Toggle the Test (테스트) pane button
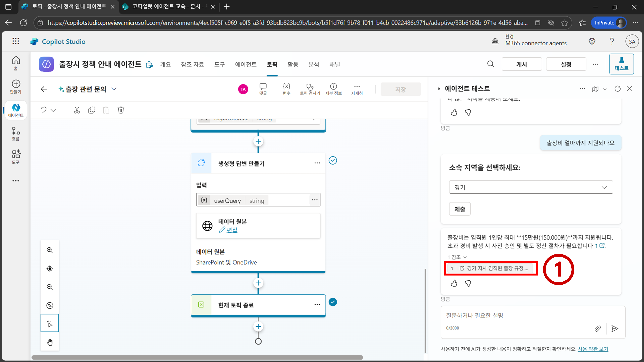The height and width of the screenshot is (362, 644). point(621,64)
